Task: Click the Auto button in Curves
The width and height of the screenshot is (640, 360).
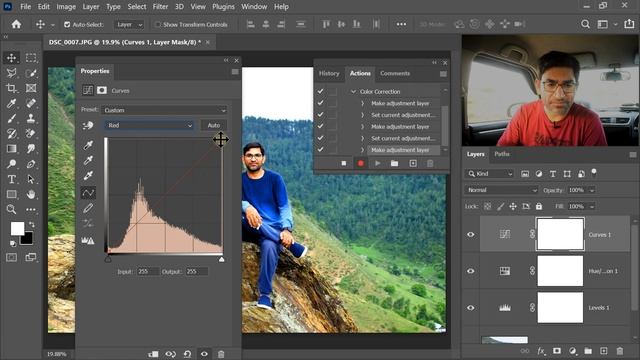Action: pos(213,125)
